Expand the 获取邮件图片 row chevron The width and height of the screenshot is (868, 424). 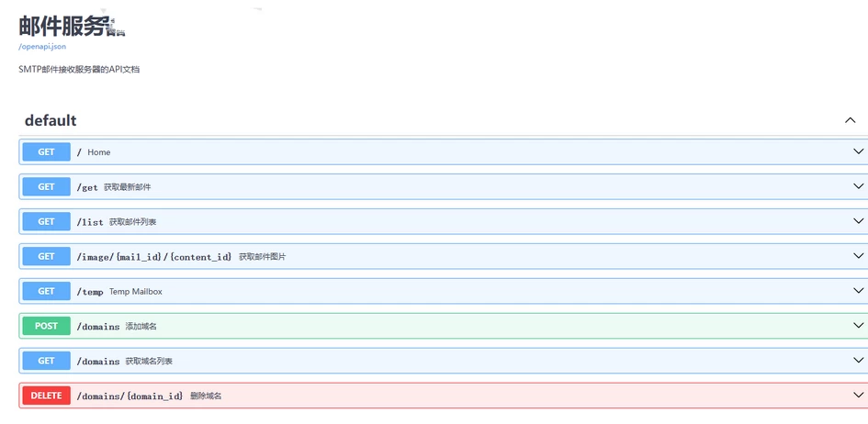(859, 257)
